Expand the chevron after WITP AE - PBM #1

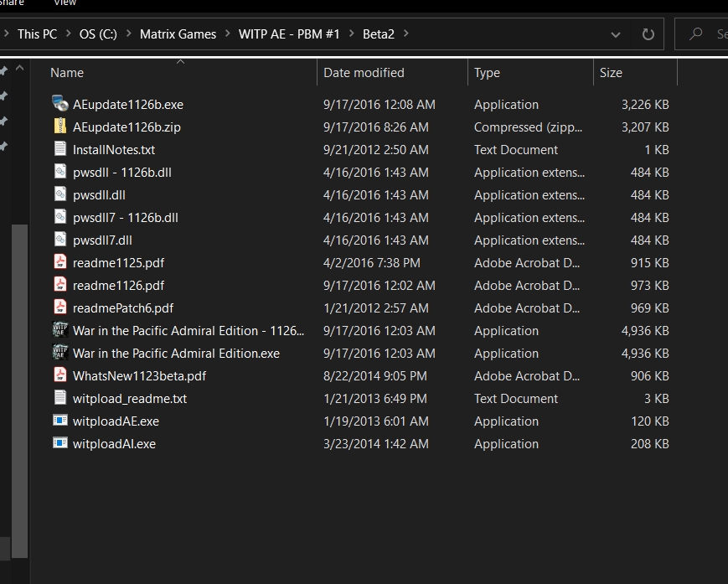352,34
